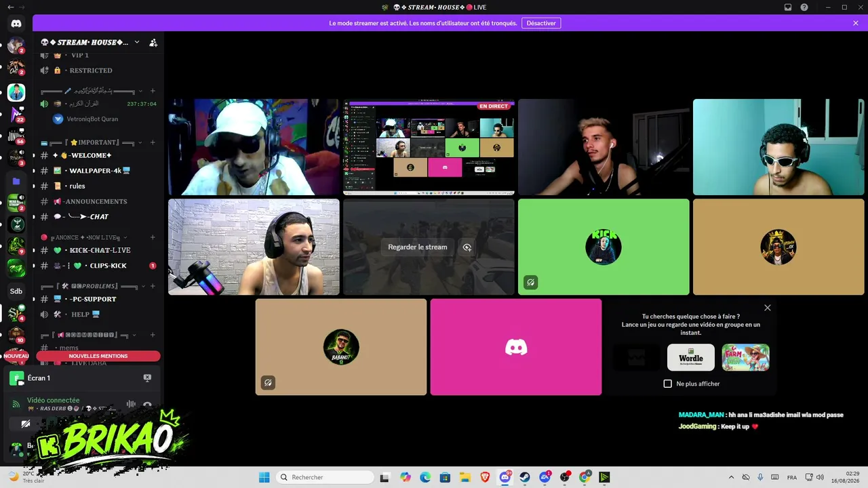Click Regarder le stream button
This screenshot has height=488, width=868.
coord(418,247)
